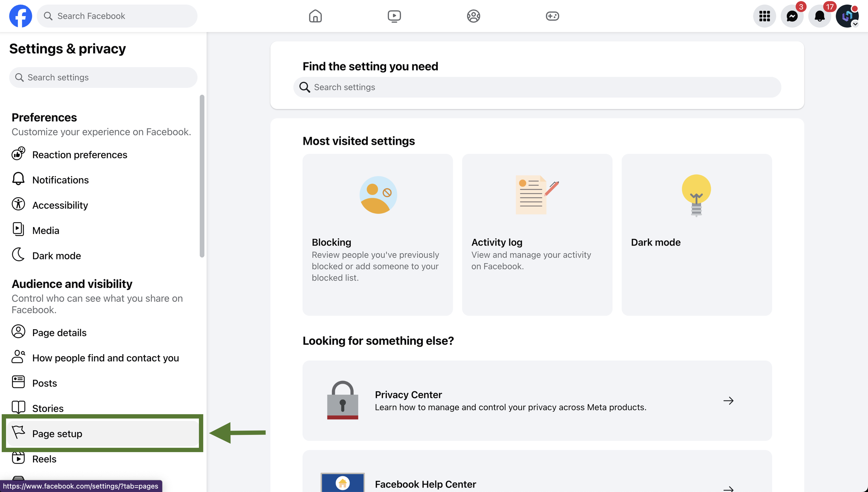Viewport: 868px width, 492px height.
Task: Open Dark mode in the sidebar
Action: (56, 256)
